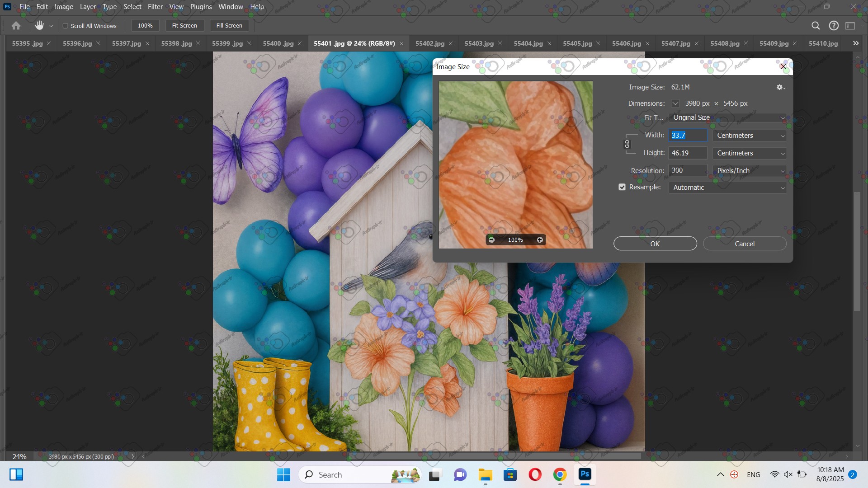The width and height of the screenshot is (868, 488).
Task: Open Image Size gear settings menu
Action: pos(780,87)
